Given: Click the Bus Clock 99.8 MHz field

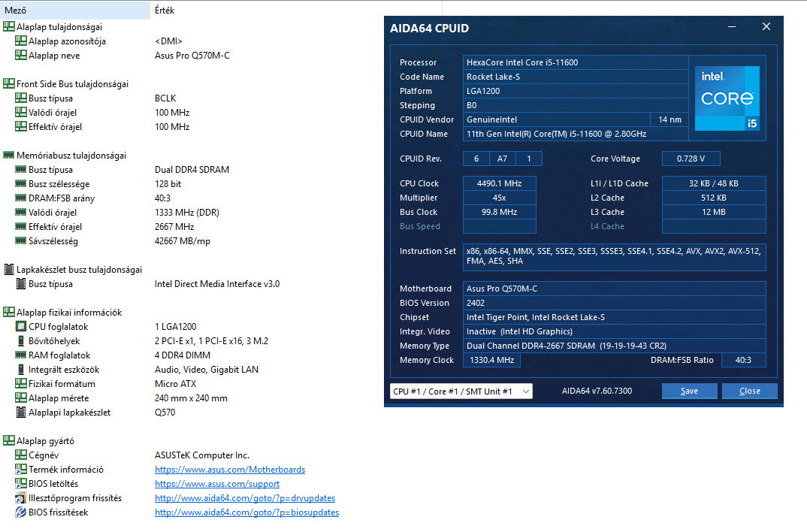Looking at the screenshot, I should click(499, 212).
